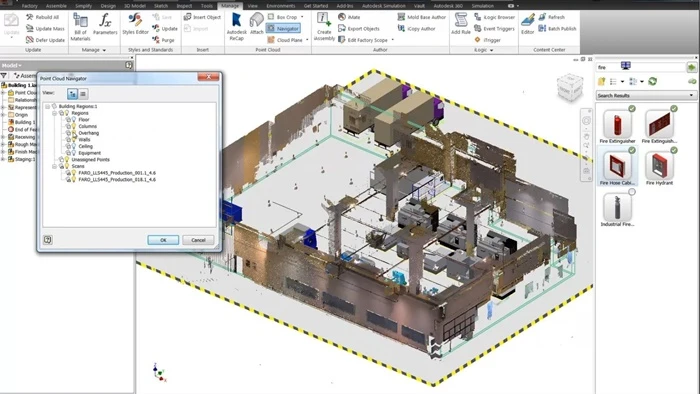The height and width of the screenshot is (394, 700).
Task: Open the Search Results dropdown
Action: coord(646,95)
